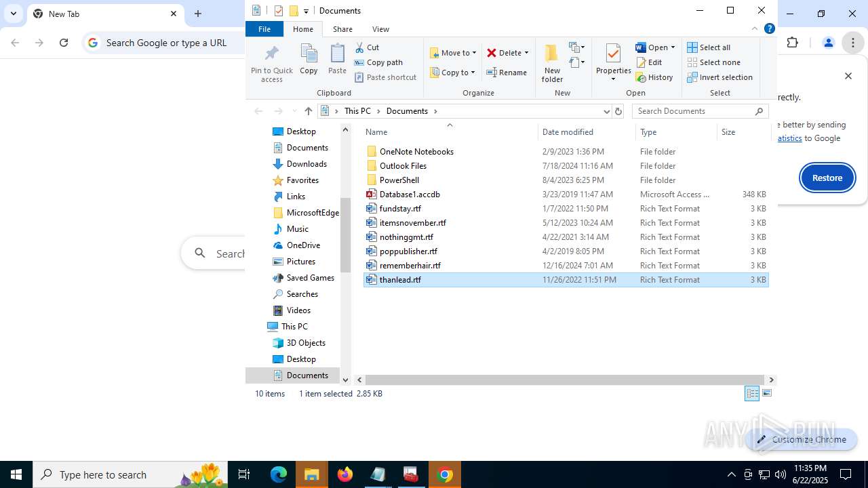This screenshot has height=488, width=868.
Task: Switch to Details view icon in status bar
Action: click(752, 394)
